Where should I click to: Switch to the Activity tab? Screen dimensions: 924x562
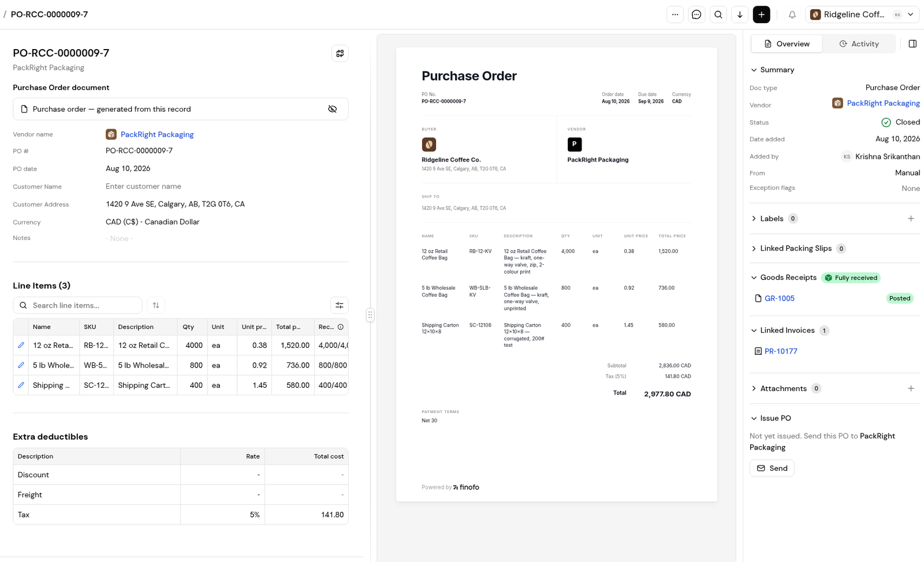pyautogui.click(x=859, y=44)
